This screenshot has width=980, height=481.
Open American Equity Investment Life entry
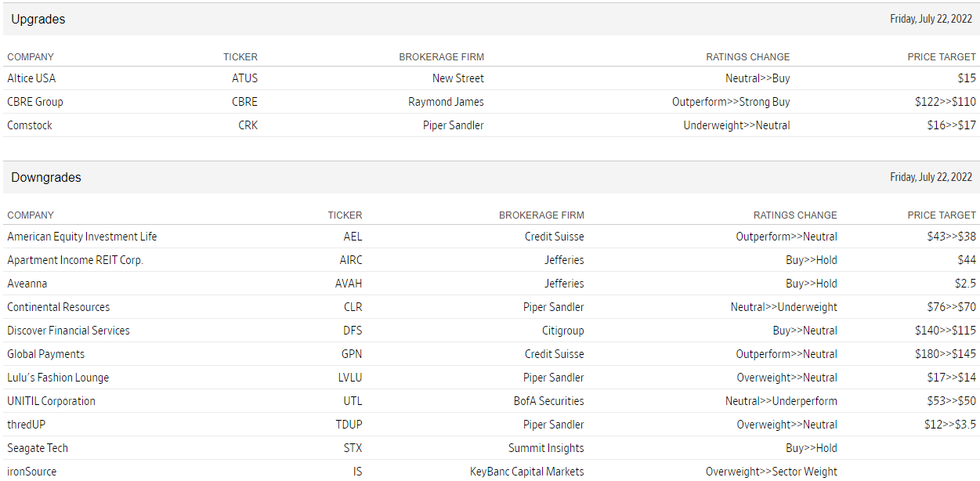[81, 237]
